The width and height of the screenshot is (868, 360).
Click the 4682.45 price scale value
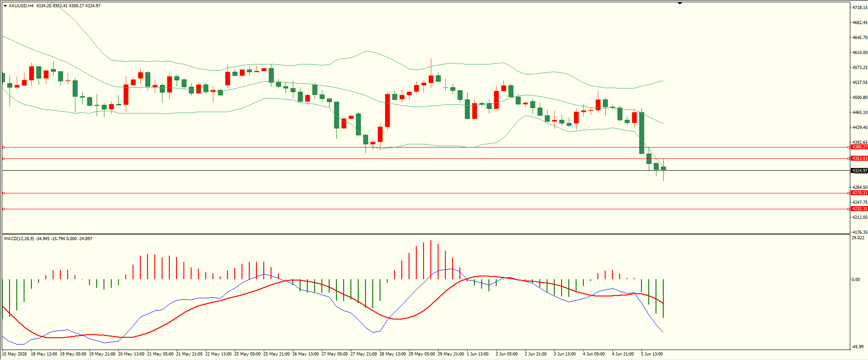coord(860,22)
